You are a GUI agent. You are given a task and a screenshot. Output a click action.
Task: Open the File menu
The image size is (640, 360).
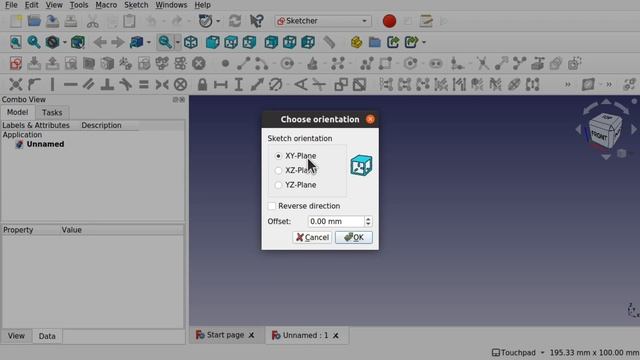pos(11,5)
